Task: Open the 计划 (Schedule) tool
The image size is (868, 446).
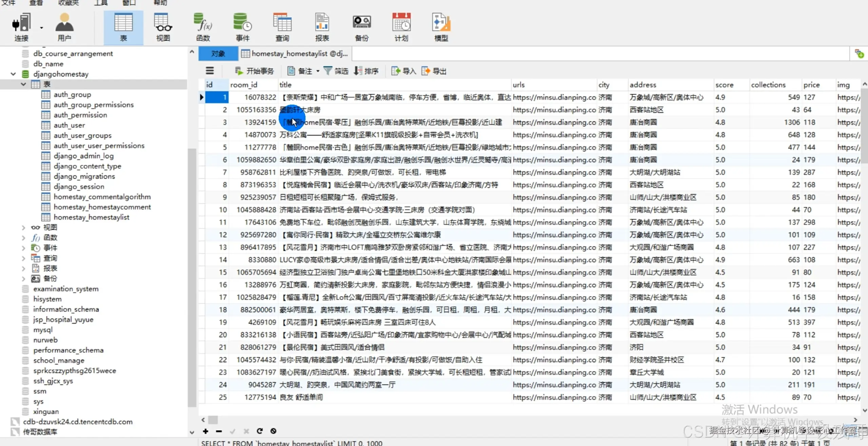Action: [401, 27]
